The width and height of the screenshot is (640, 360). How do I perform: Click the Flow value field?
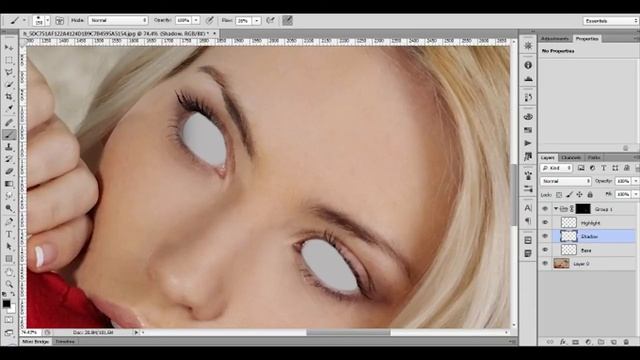(x=243, y=20)
